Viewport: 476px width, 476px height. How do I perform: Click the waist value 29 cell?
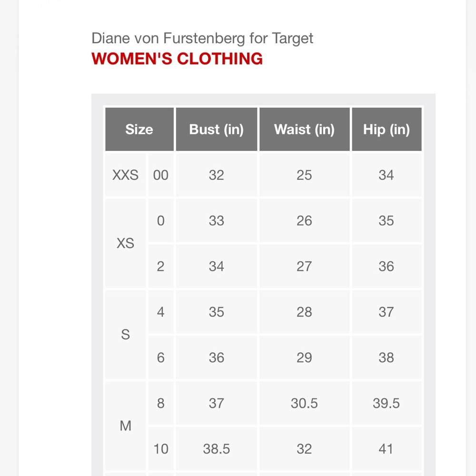point(305,357)
